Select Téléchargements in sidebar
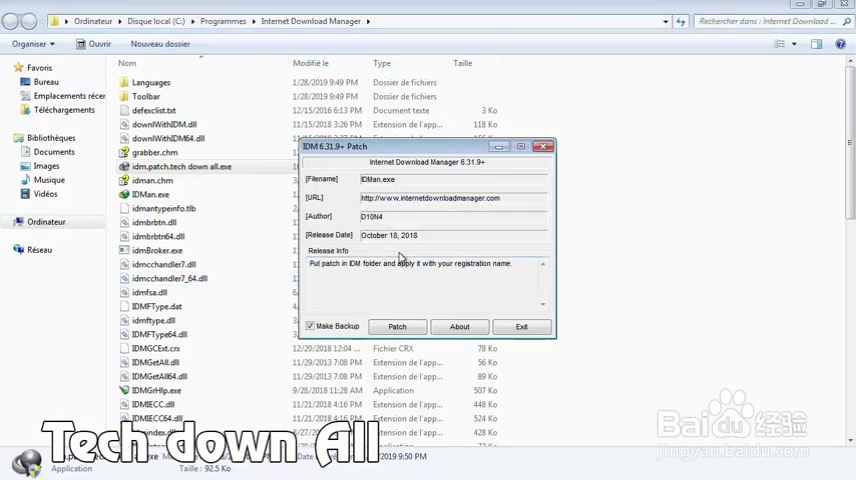Viewport: 856px width, 480px height. 64,110
